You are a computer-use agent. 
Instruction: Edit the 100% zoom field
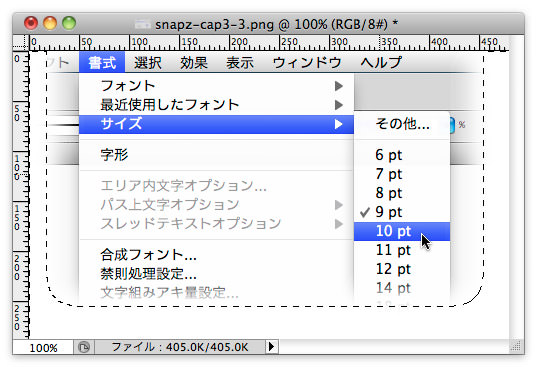pos(43,347)
